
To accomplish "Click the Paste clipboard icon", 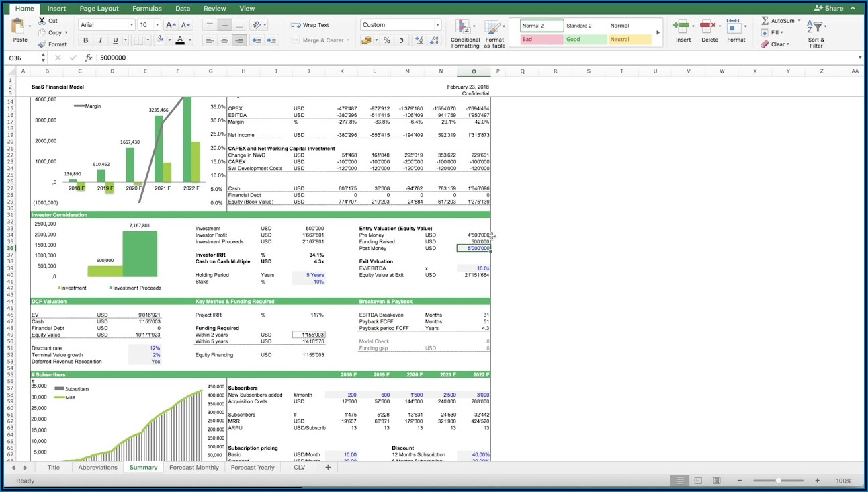I will 19,28.
